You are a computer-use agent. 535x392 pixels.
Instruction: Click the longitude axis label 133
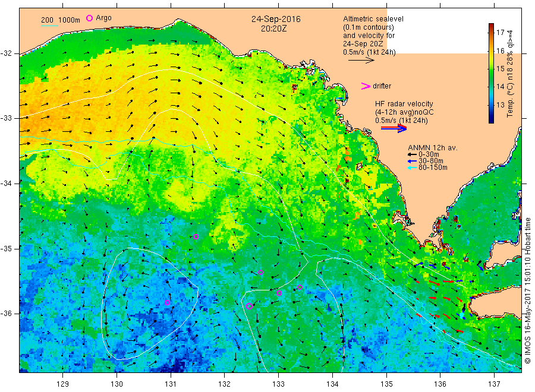(278, 384)
